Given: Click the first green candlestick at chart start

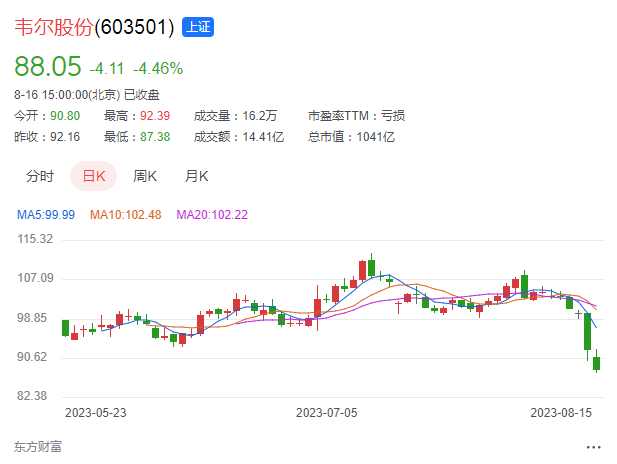Looking at the screenshot, I should point(65,328).
